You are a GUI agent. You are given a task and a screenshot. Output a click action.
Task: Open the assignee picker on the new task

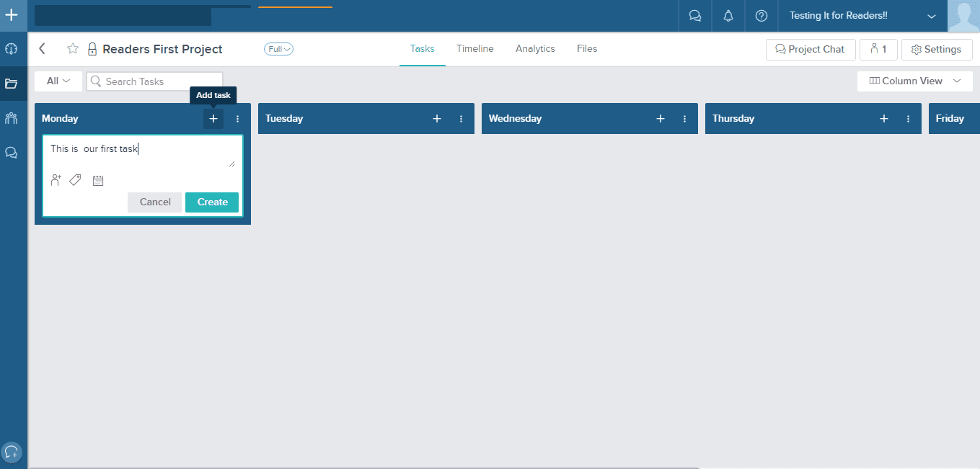click(56, 180)
